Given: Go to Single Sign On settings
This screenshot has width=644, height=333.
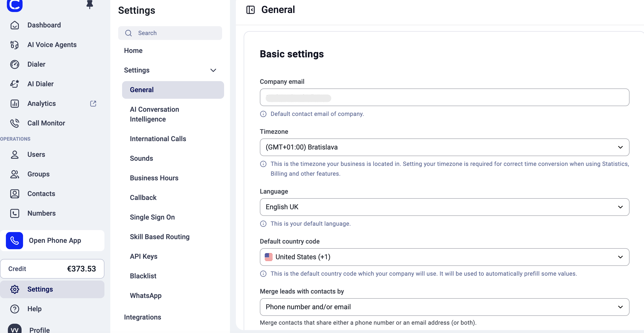Looking at the screenshot, I should click(173, 217).
